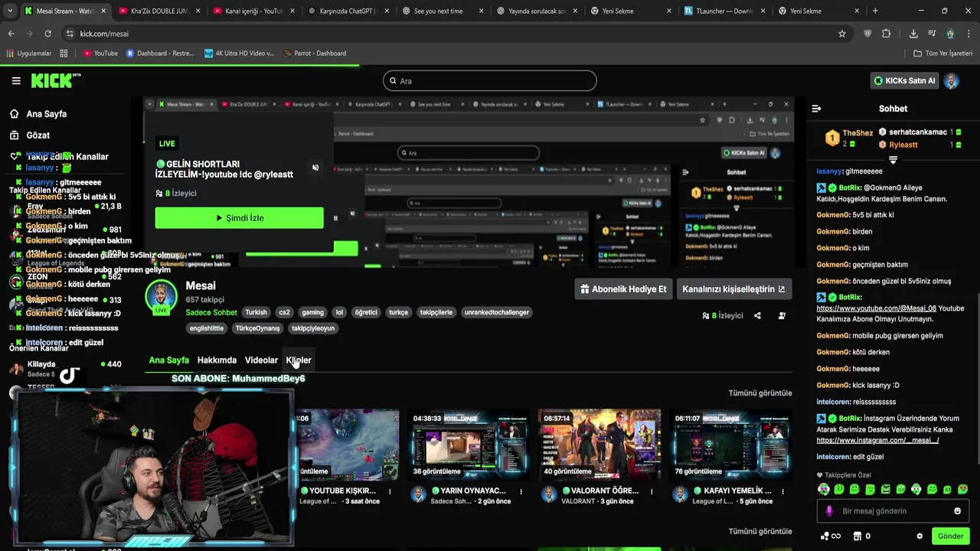Open options of YOUTUBE KIŞKIR video
Image resolution: width=980 pixels, height=551 pixels.
[x=390, y=491]
